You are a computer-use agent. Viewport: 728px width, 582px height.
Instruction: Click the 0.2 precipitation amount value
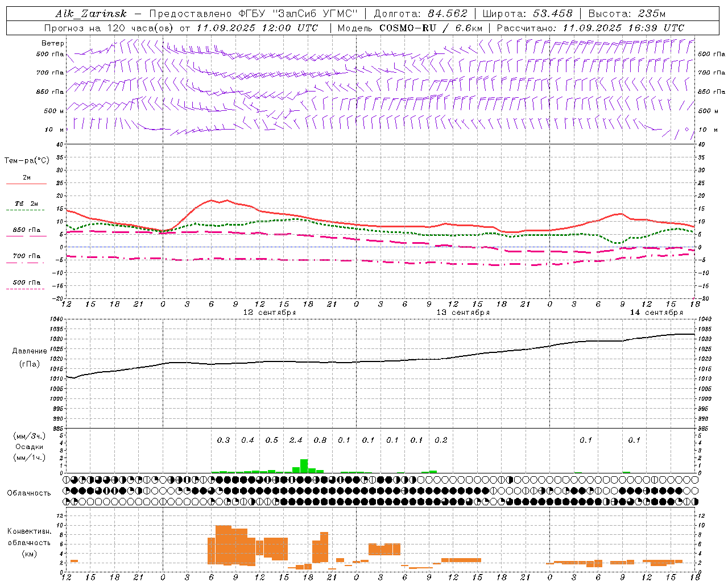(441, 440)
